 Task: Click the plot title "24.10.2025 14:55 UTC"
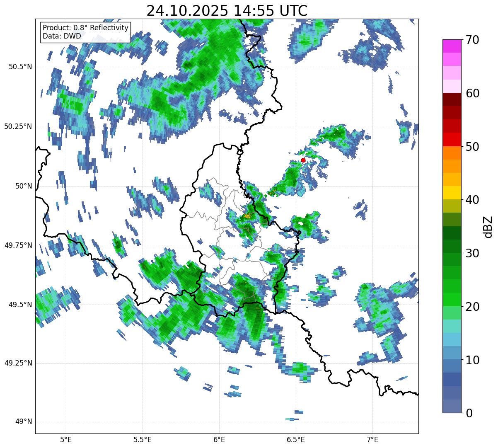(x=227, y=10)
